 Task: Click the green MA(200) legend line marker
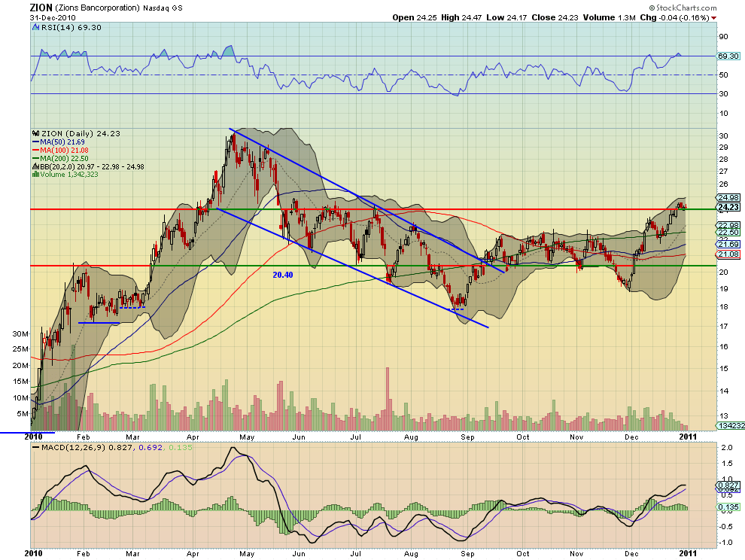pyautogui.click(x=35, y=159)
